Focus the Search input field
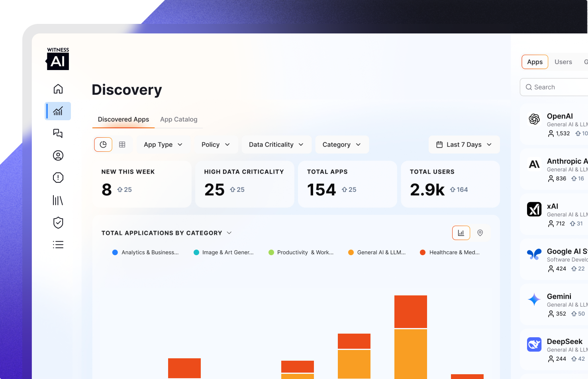 tap(554, 87)
